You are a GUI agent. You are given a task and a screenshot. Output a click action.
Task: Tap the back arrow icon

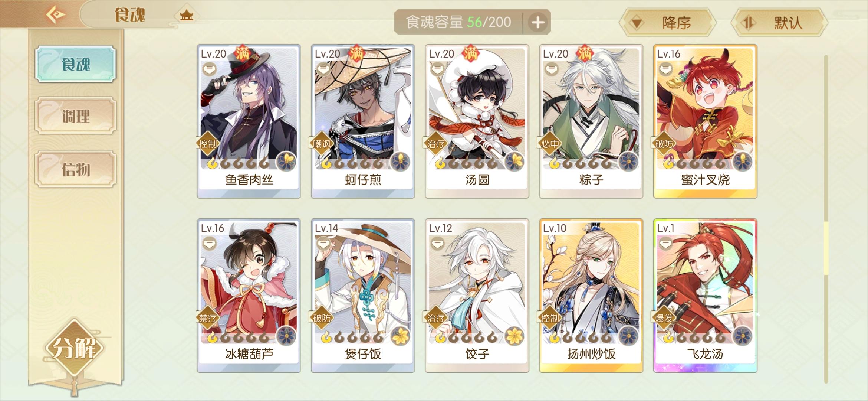click(56, 15)
